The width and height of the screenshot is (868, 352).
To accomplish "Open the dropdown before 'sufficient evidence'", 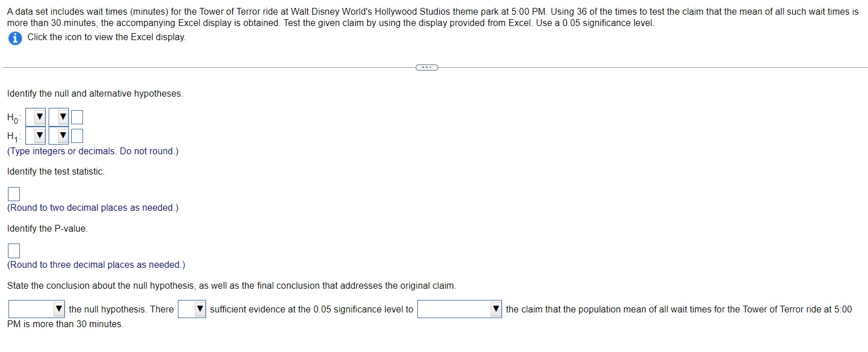I will click(198, 309).
